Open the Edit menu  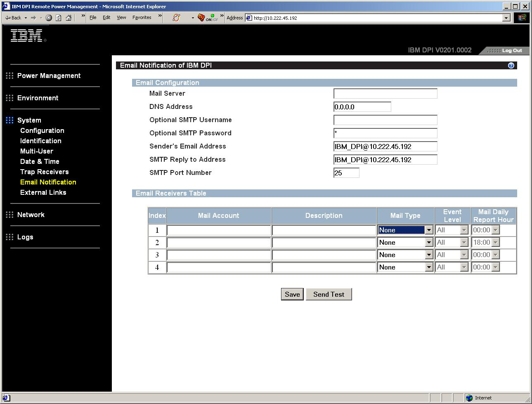(x=106, y=18)
